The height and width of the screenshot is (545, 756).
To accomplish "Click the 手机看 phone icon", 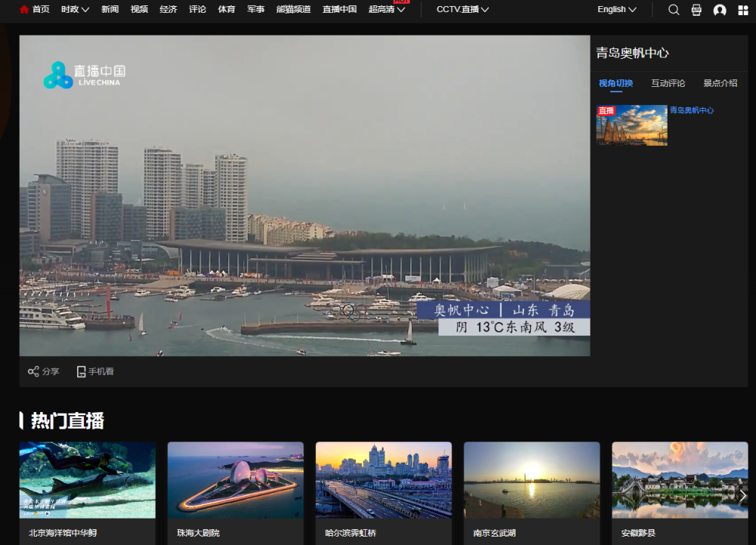I will pos(81,372).
